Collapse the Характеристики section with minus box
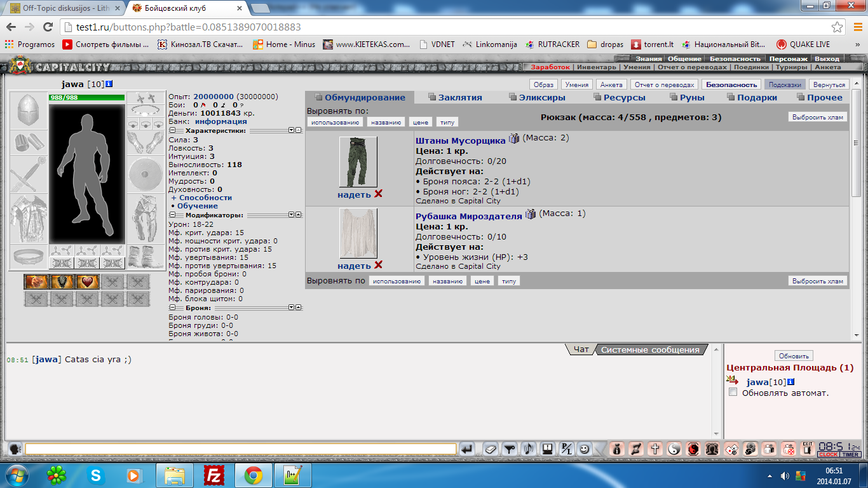 tap(172, 130)
